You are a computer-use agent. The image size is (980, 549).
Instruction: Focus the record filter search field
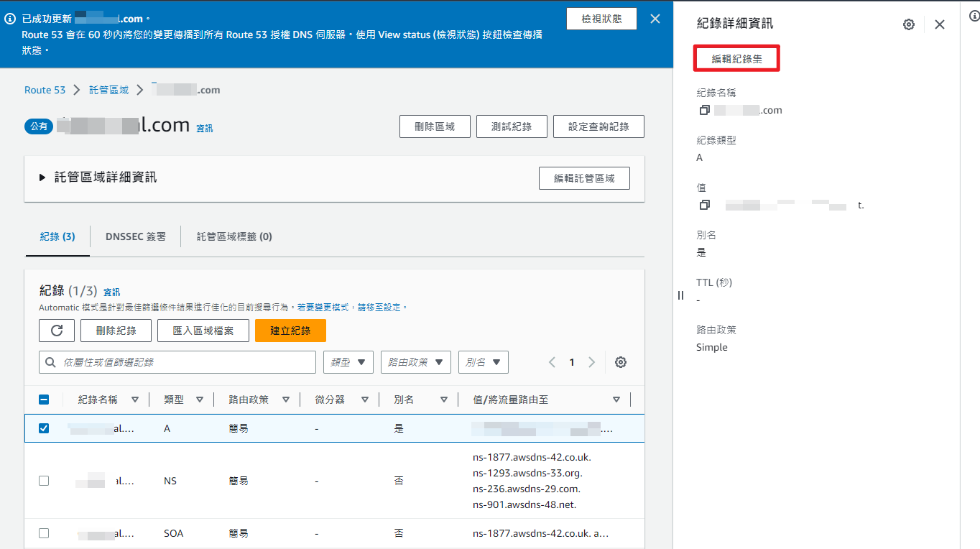[x=177, y=362]
